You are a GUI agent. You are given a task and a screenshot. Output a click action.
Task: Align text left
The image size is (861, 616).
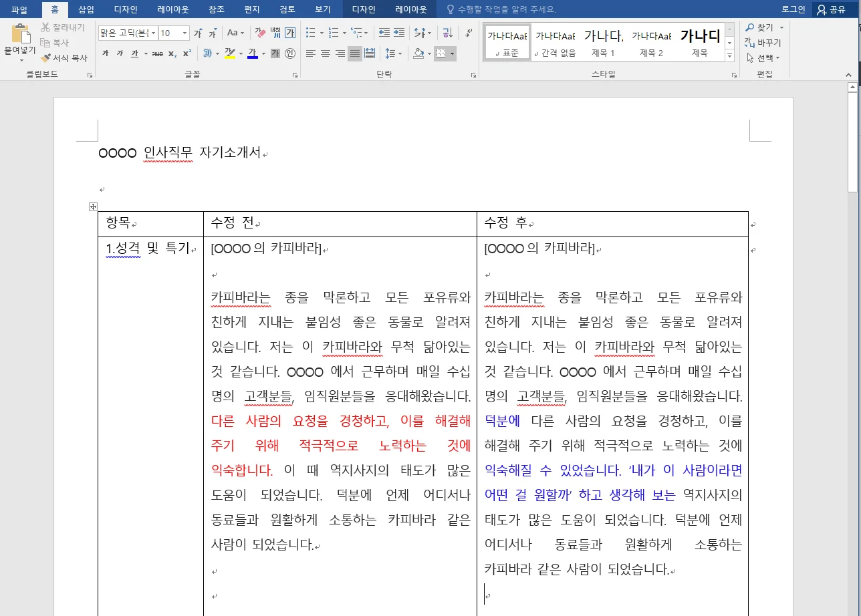311,53
